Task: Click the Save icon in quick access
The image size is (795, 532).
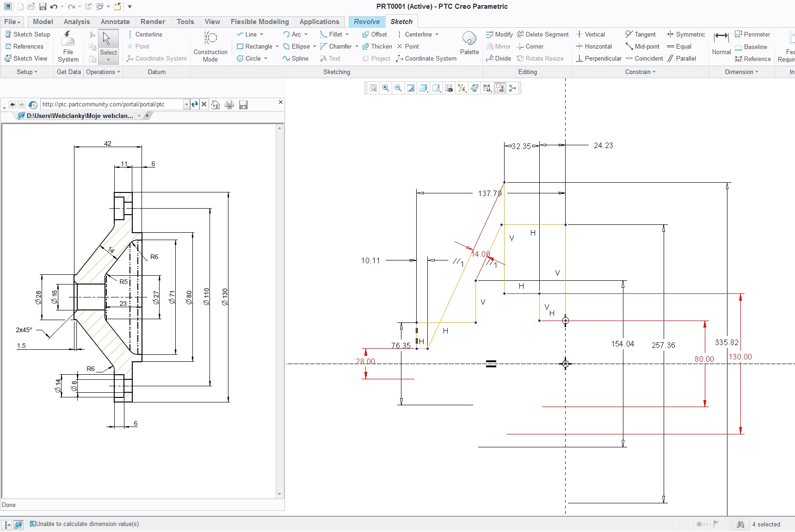Action: tap(43, 6)
